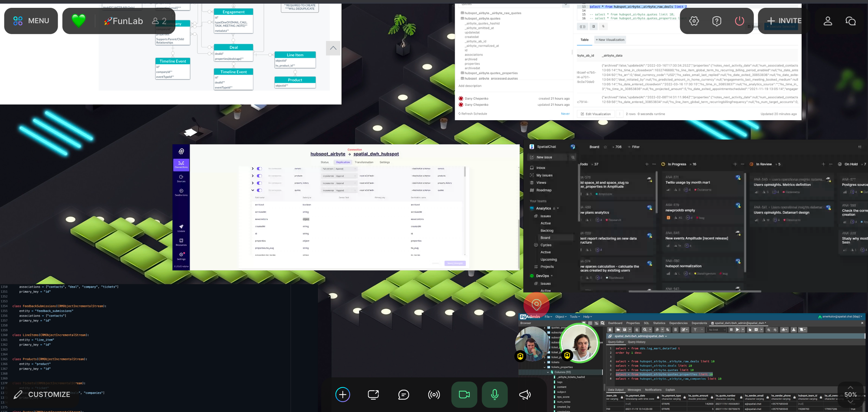This screenshot has width=868, height=412.
Task: Click the spatial_dwh_hubspot destination link
Action: tap(376, 154)
